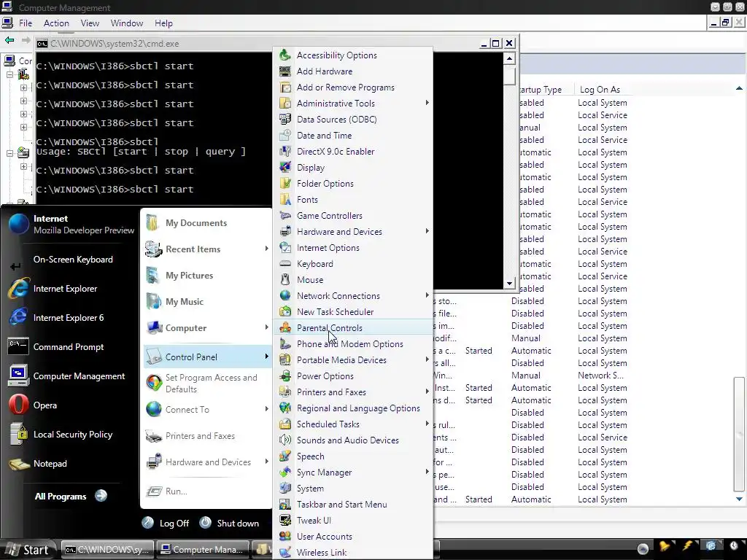Open Internet Options icon
This screenshot has width=747, height=560.
(285, 248)
